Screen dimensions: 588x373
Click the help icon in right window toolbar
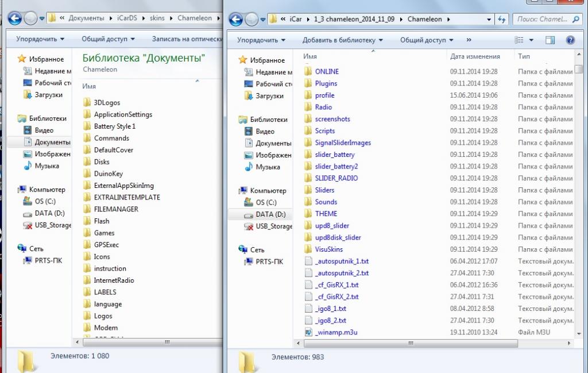[x=570, y=40]
